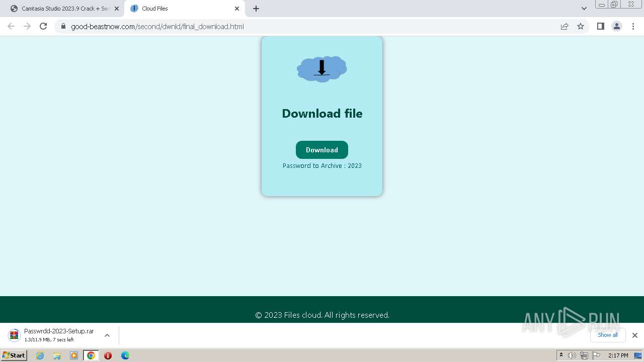Open Chrome three-dot menu
The image size is (644, 362).
[633, 26]
